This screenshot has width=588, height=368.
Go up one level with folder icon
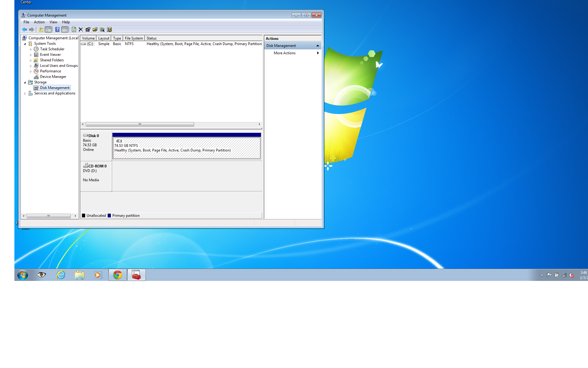click(41, 30)
